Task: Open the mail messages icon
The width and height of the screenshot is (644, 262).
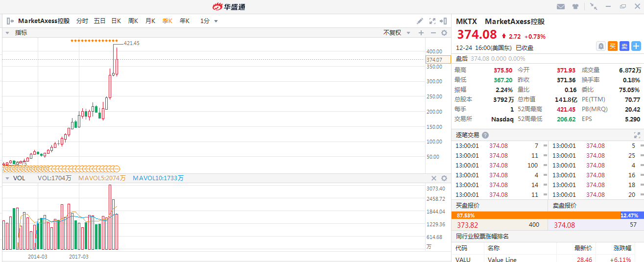Action: click(561, 6)
